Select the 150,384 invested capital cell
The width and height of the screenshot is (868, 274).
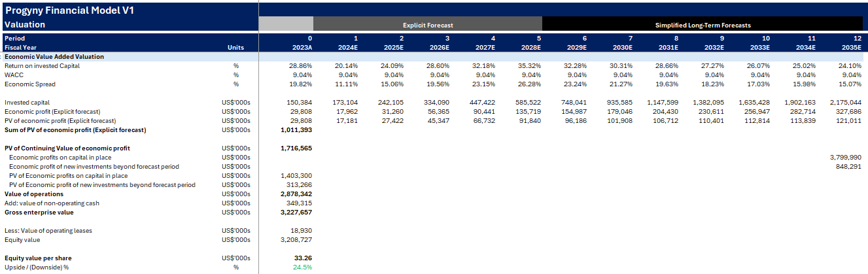[x=300, y=103]
